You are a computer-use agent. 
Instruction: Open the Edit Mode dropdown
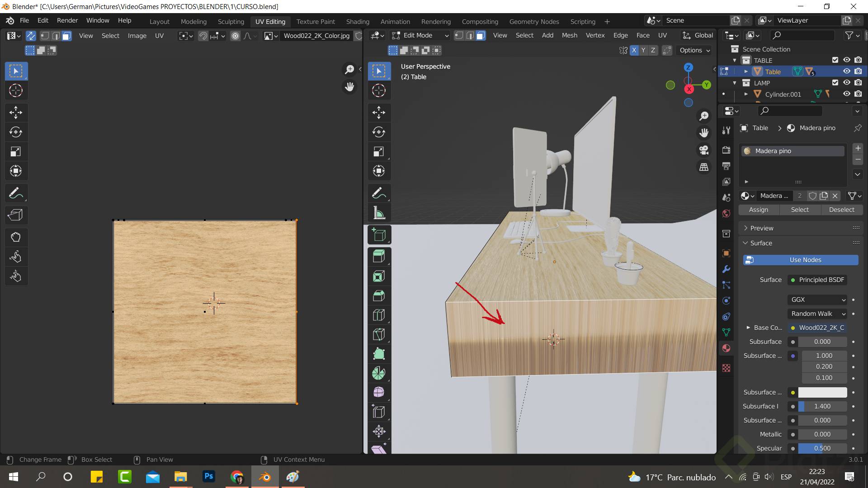420,35
